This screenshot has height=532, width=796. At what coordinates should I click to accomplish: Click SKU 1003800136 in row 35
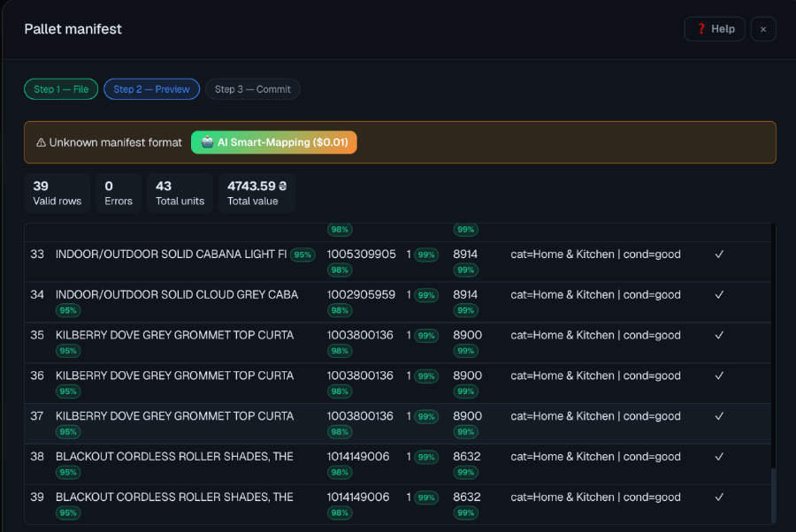[x=360, y=335]
